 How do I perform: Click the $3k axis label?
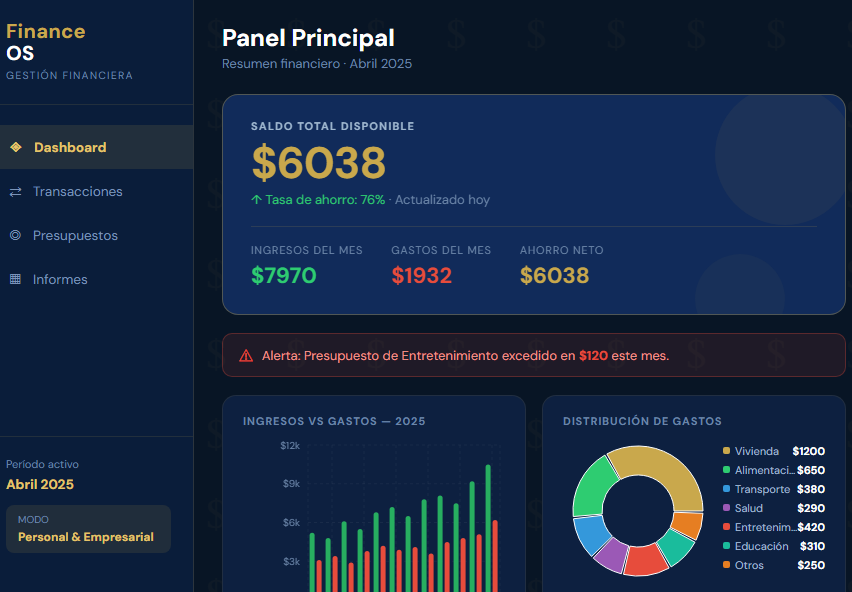(x=291, y=561)
